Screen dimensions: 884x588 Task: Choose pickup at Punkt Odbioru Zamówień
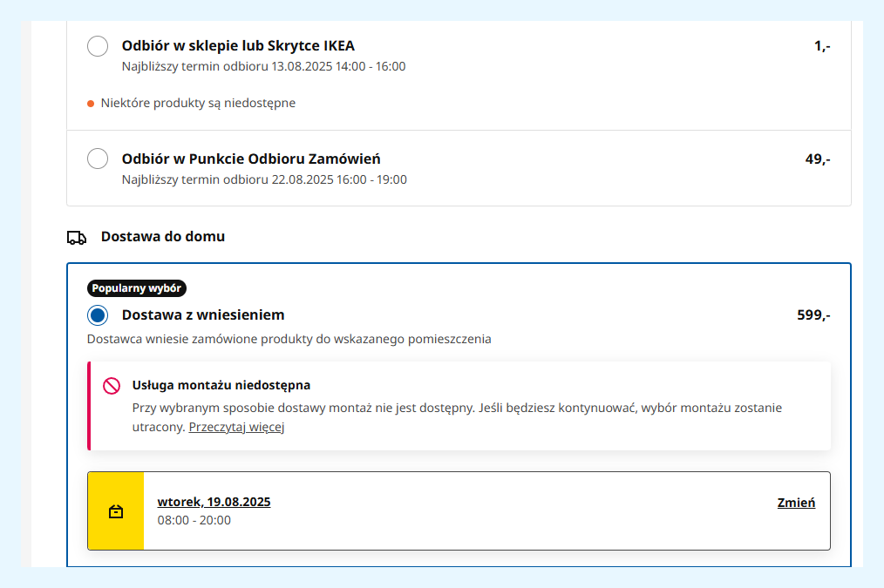pos(98,159)
